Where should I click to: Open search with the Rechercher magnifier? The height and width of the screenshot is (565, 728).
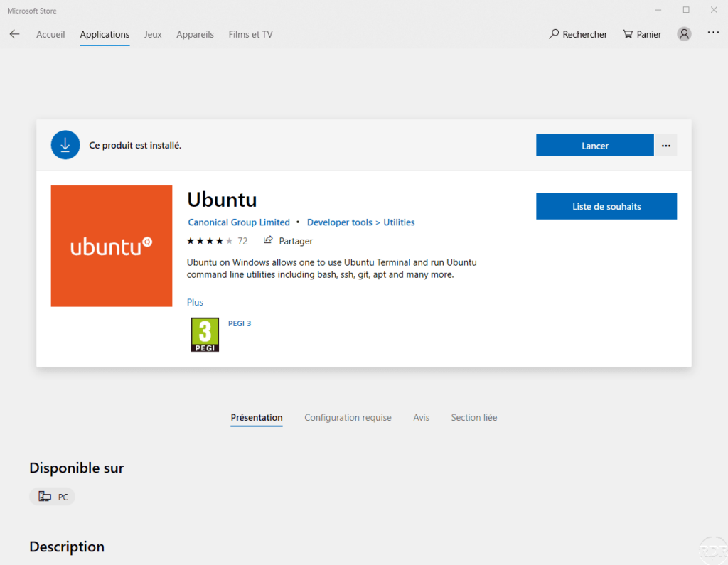[x=555, y=34]
